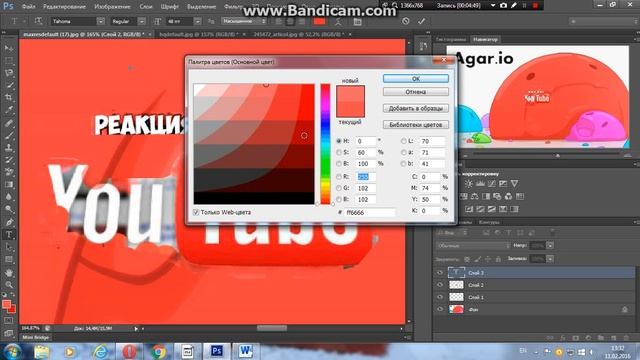The image size is (640, 360).
Task: Select the Gradient tool
Action: [9, 184]
